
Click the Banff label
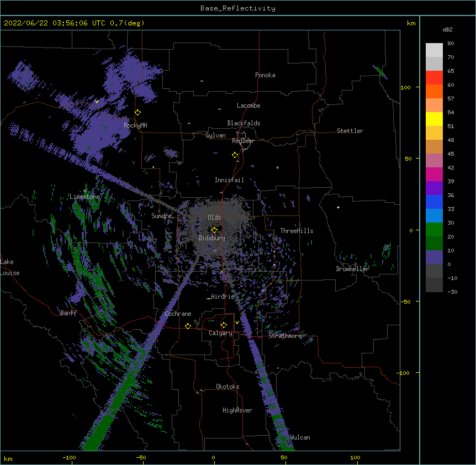pyautogui.click(x=68, y=313)
